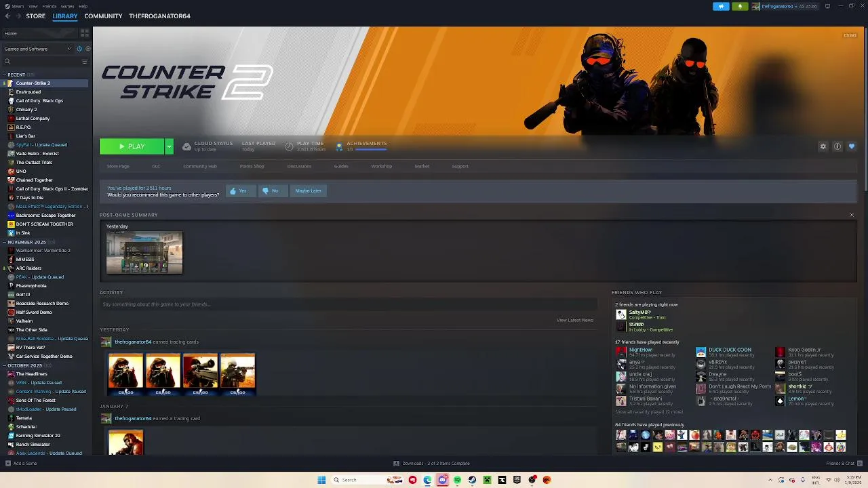Open thefroganator64 account dropdown

[785, 6]
